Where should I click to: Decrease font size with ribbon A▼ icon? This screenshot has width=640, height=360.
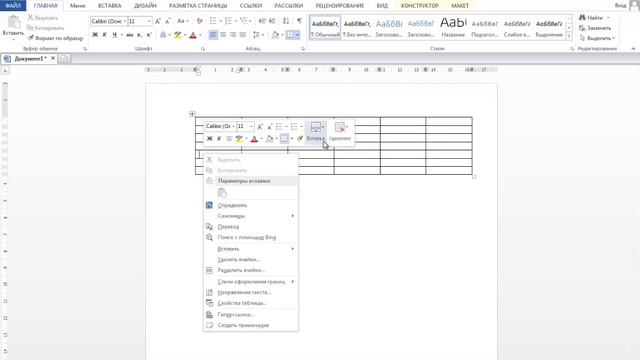[x=167, y=21]
